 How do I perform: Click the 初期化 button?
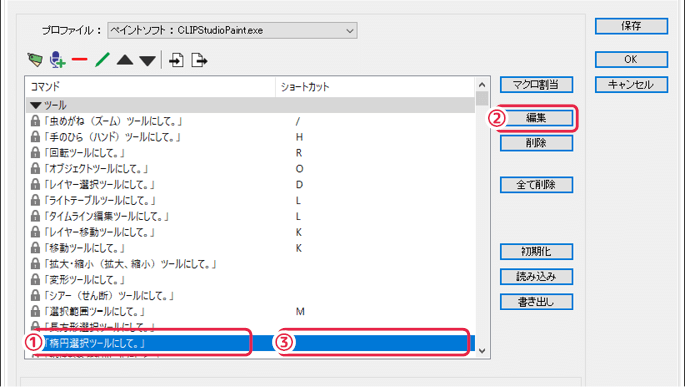536,251
